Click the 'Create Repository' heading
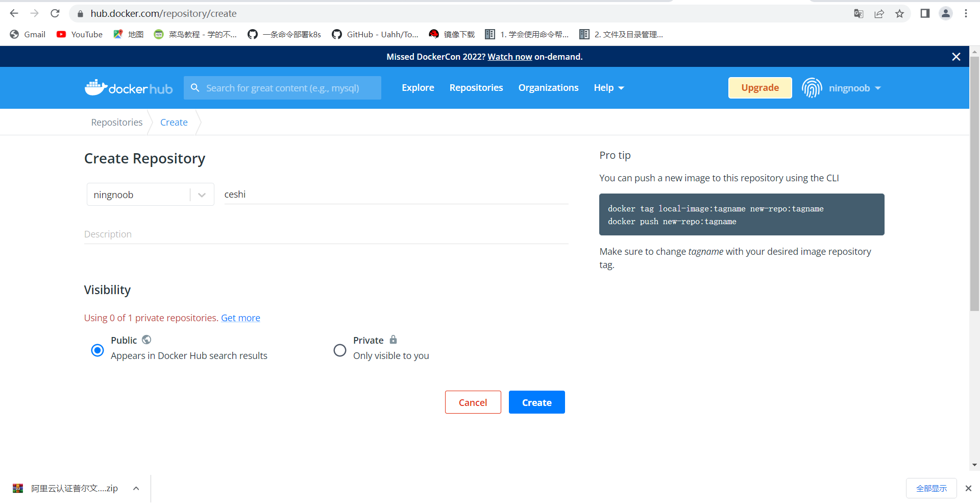 tap(144, 159)
